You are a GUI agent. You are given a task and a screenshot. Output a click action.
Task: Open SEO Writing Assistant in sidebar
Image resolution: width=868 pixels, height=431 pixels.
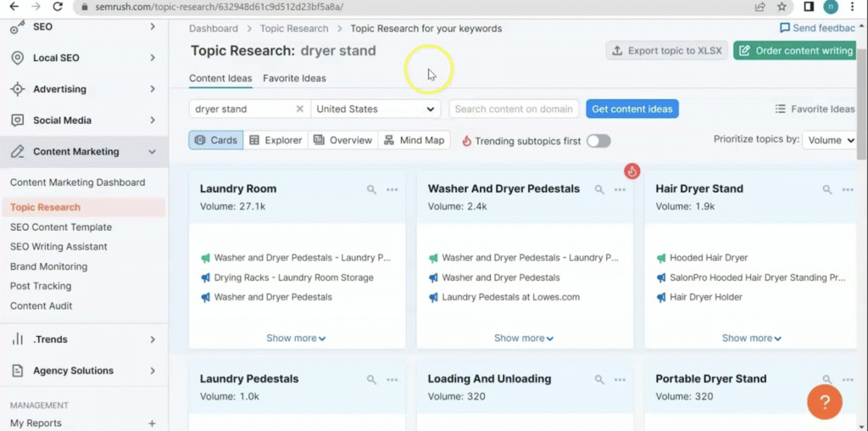pyautogui.click(x=58, y=247)
